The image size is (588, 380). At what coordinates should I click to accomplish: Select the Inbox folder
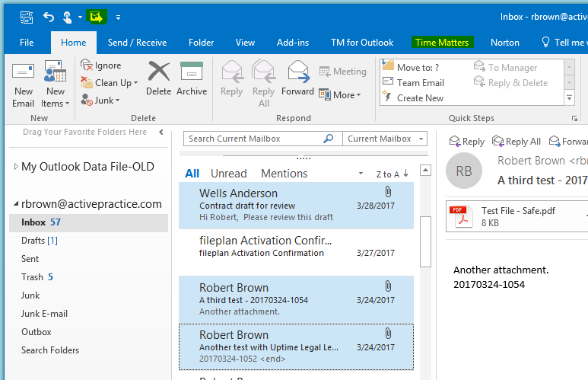tap(88, 222)
